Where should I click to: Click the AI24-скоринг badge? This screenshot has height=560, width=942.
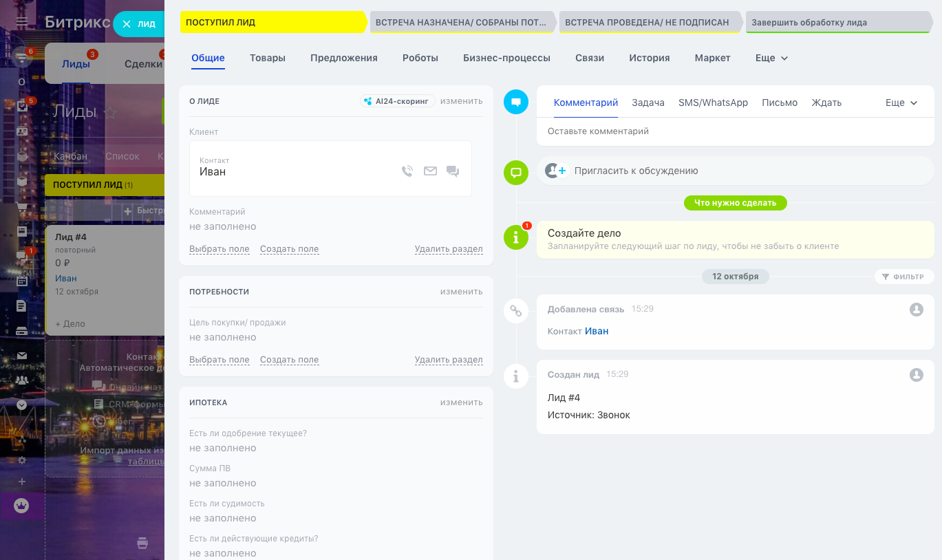[x=398, y=101]
